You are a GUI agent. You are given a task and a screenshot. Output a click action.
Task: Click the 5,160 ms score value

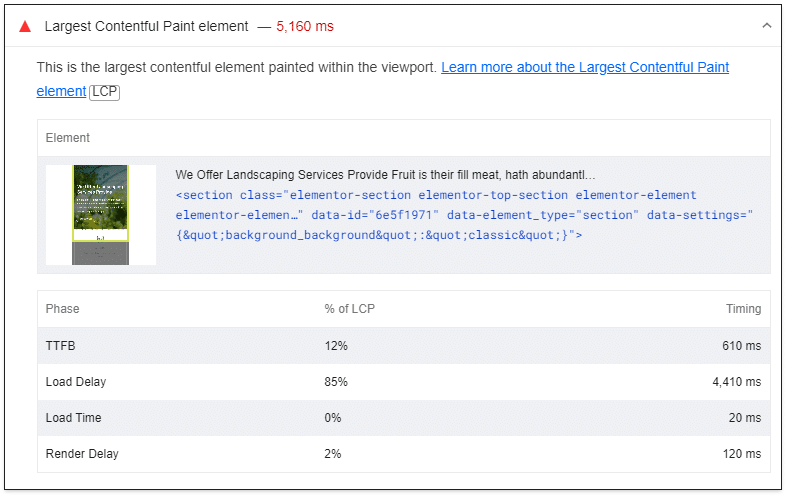click(x=304, y=26)
